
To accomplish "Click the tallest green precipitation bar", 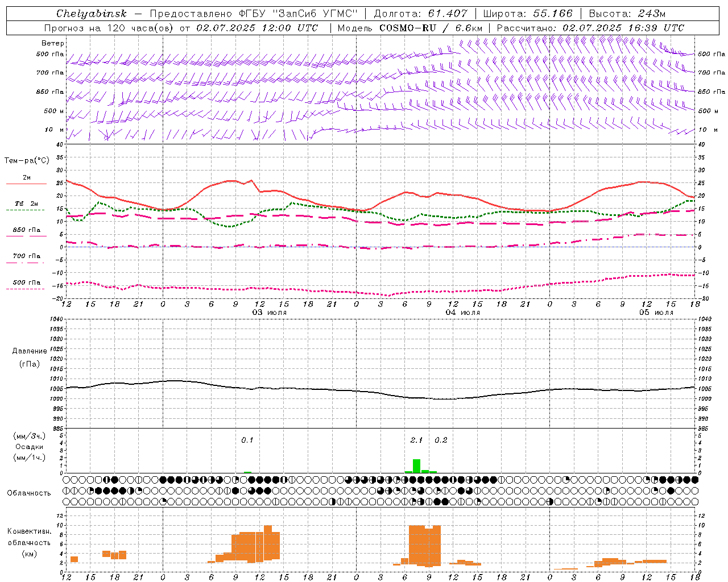I will coord(417,466).
